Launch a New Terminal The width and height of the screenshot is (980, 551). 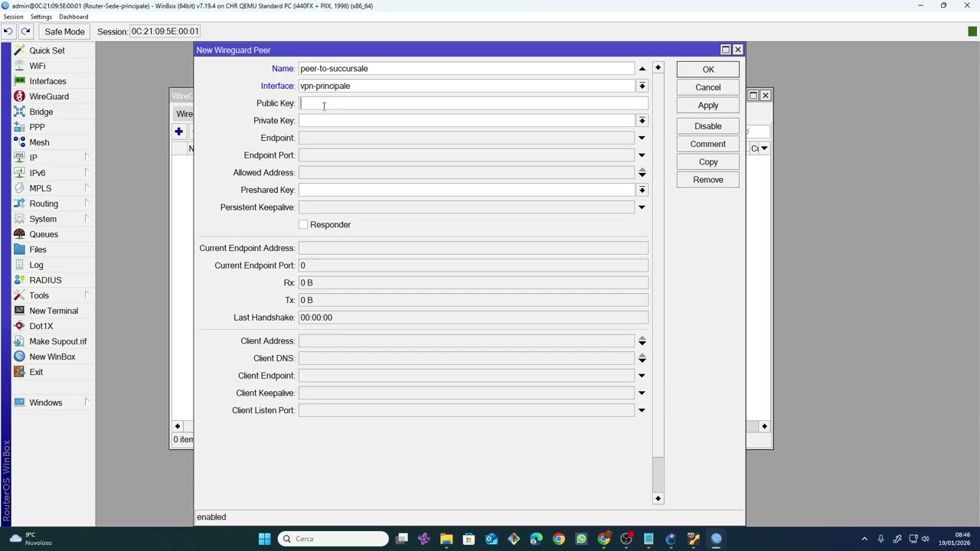pos(54,311)
